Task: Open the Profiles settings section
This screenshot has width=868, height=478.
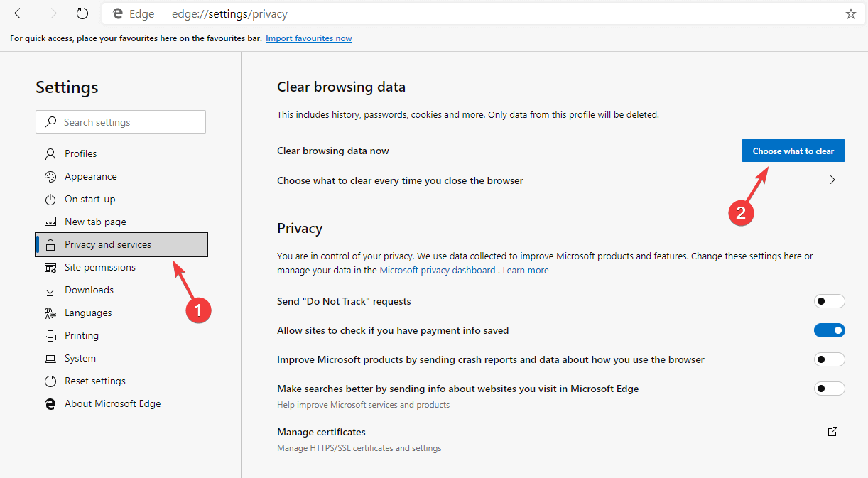Action: (80, 153)
